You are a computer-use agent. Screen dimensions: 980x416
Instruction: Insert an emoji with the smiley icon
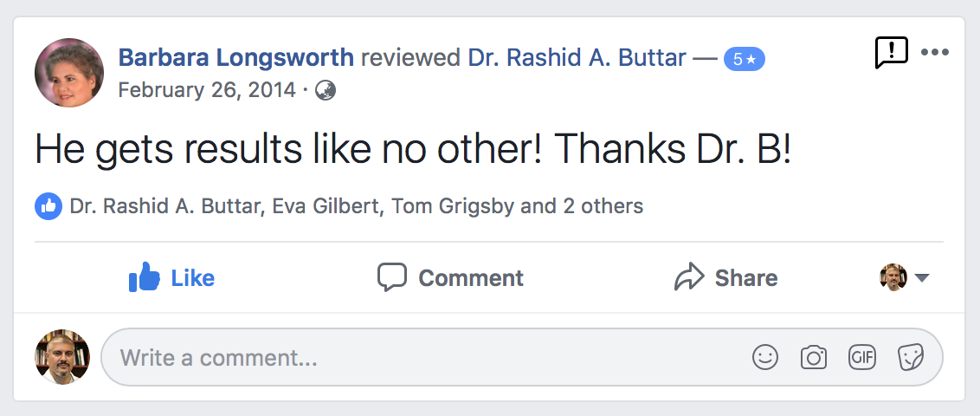765,358
